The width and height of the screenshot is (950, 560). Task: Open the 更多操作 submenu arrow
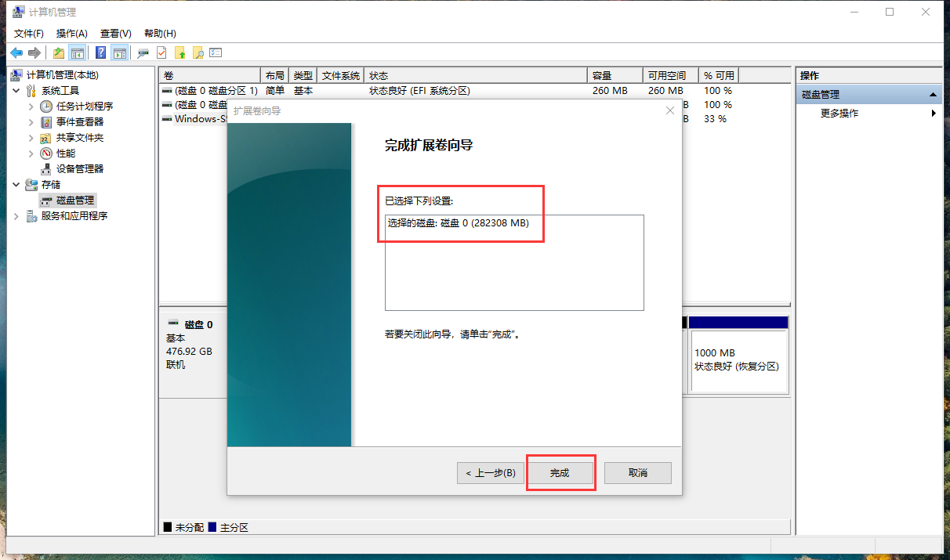[934, 113]
